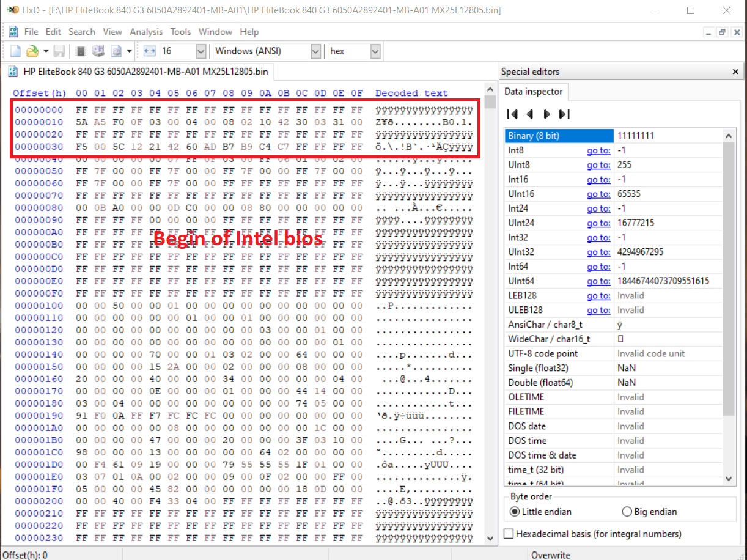Image resolution: width=747 pixels, height=560 pixels.
Task: Click the New file toolbar icon
Action: pos(16,51)
